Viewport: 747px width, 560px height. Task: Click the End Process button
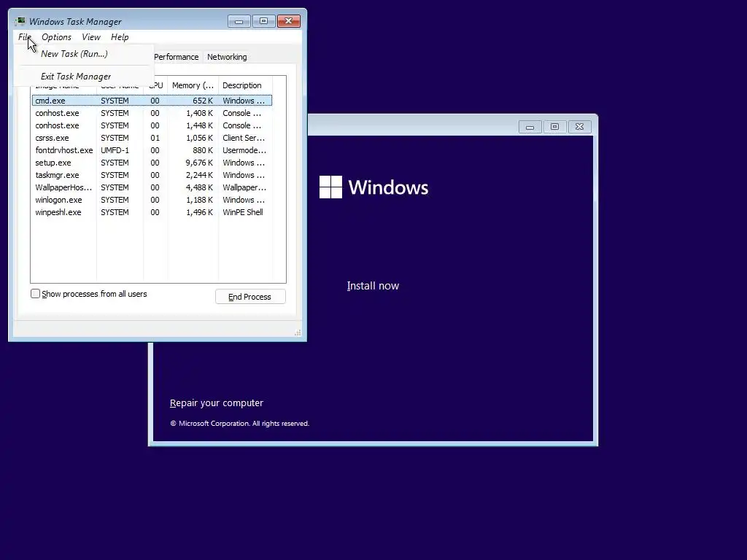tap(250, 297)
